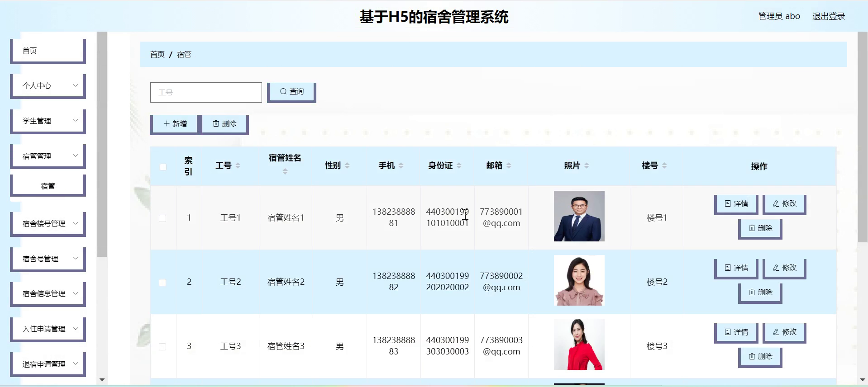
Task: Click the bulk 删除 button above table
Action: 225,124
